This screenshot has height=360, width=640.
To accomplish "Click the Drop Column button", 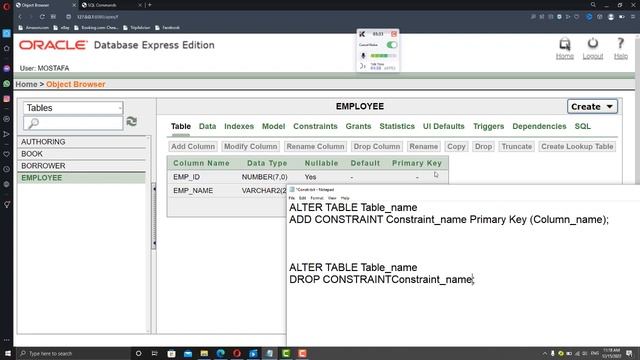I will coord(377,147).
